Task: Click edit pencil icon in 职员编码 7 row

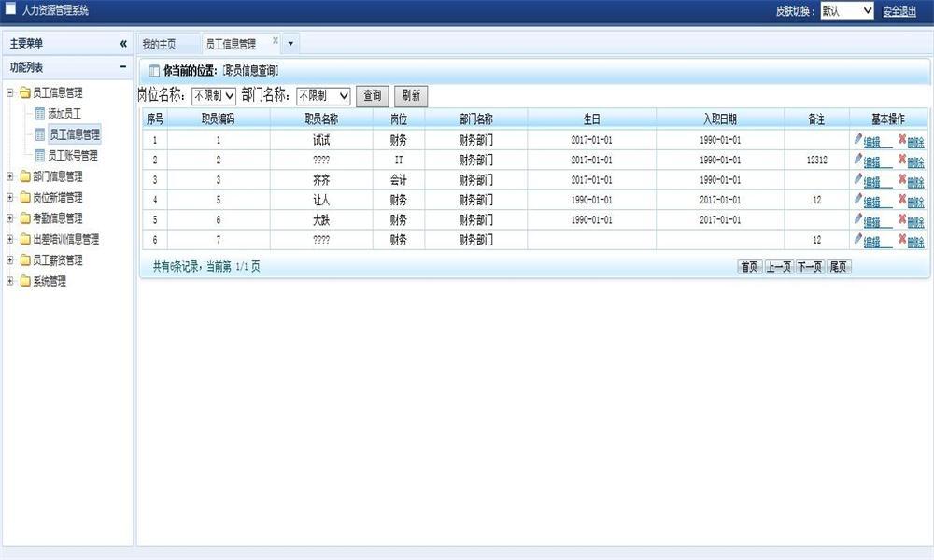Action: [857, 239]
